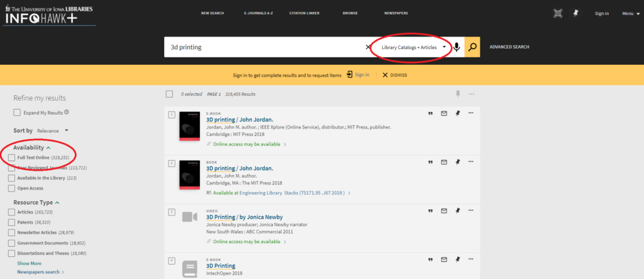Open the IntechOpen 3D Printing e-book title

tap(221, 266)
